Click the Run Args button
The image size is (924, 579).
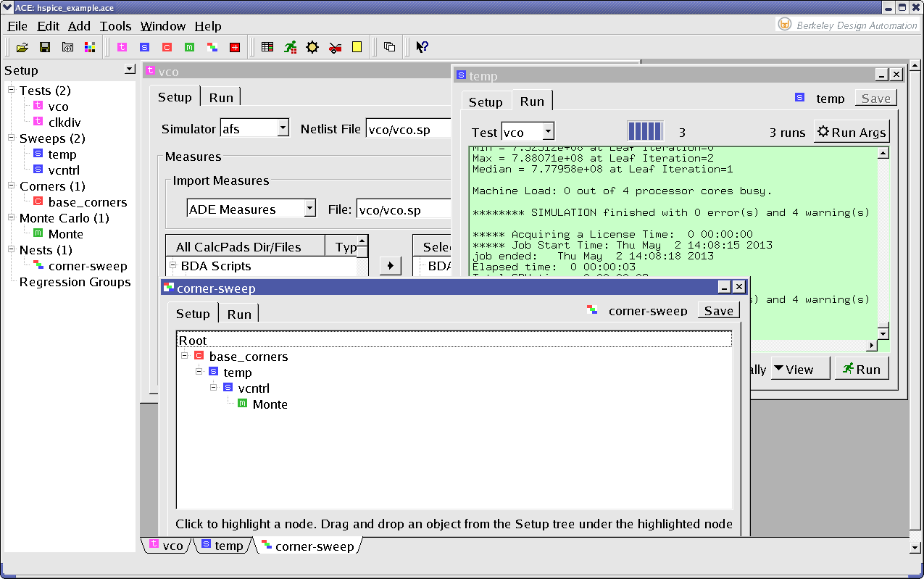pos(851,132)
